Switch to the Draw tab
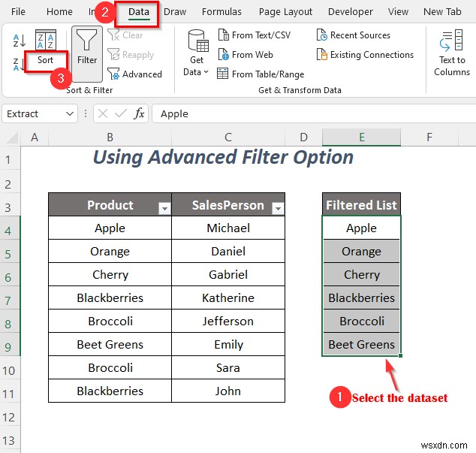Screen dimensions: 476x453 175,12
